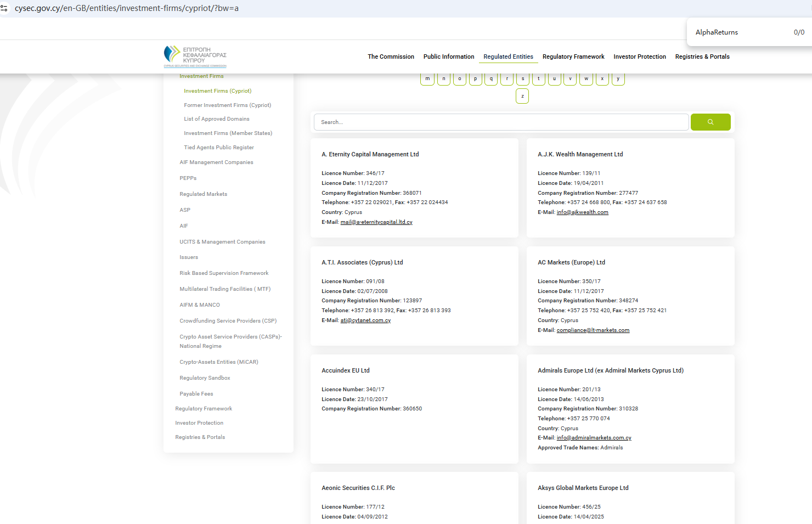Viewport: 812px width, 524px height.
Task: Select Former Investment Firms (Cypriot) in sidebar
Action: [x=227, y=105]
